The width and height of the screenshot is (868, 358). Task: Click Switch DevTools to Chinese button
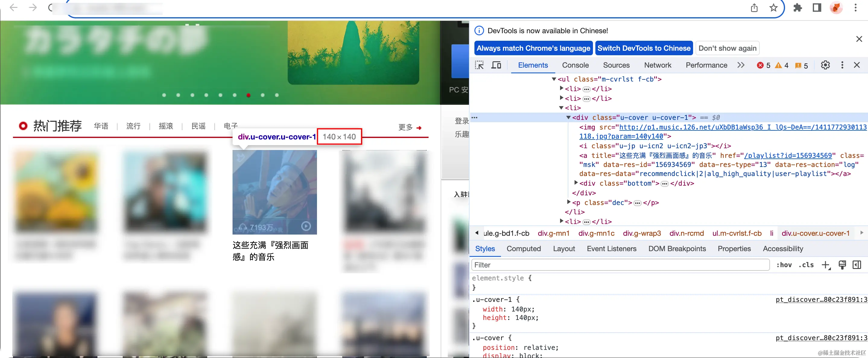(x=644, y=48)
